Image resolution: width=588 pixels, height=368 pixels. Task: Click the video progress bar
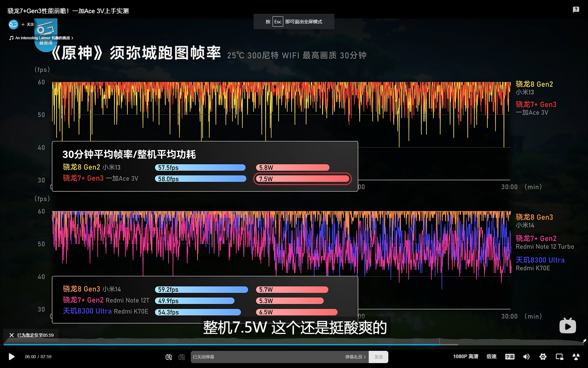(x=294, y=344)
